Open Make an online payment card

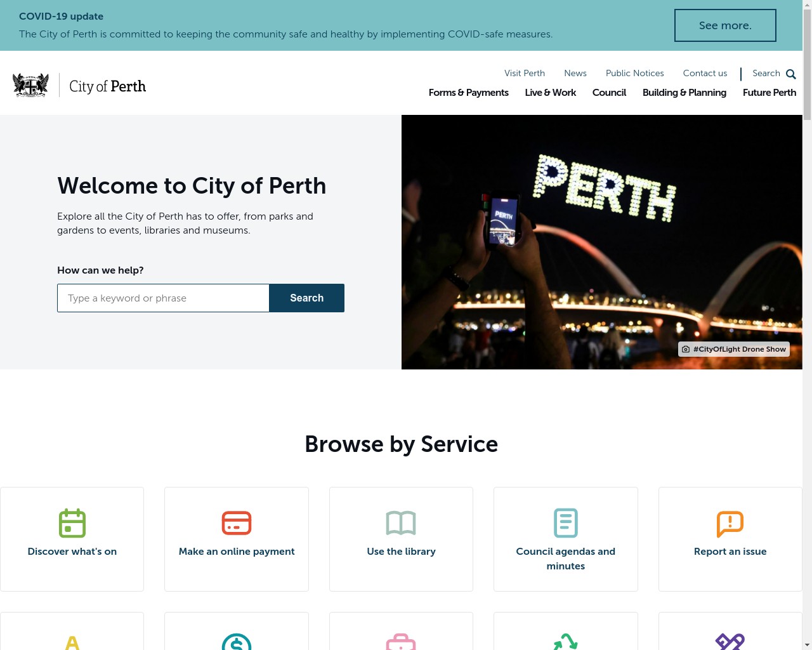click(x=237, y=539)
